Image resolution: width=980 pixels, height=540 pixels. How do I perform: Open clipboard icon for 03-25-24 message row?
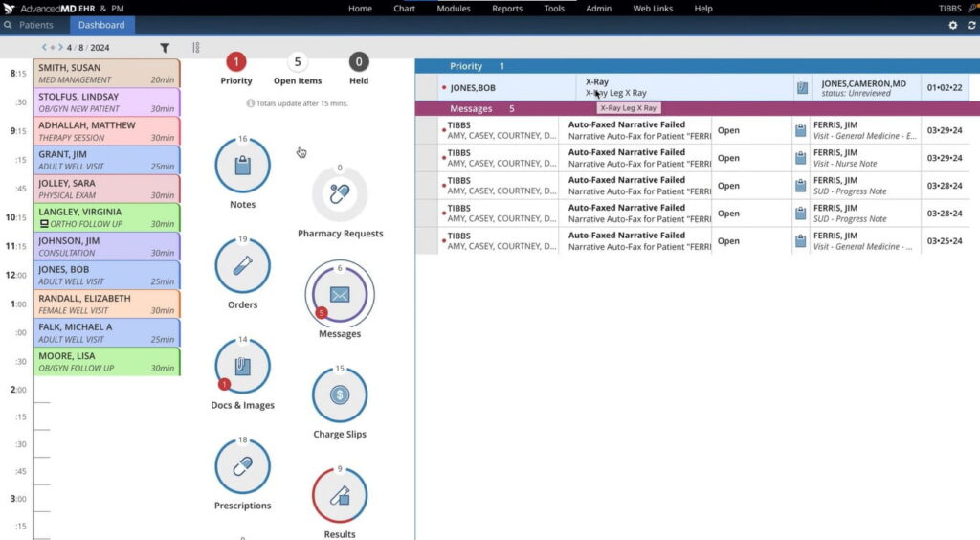800,241
